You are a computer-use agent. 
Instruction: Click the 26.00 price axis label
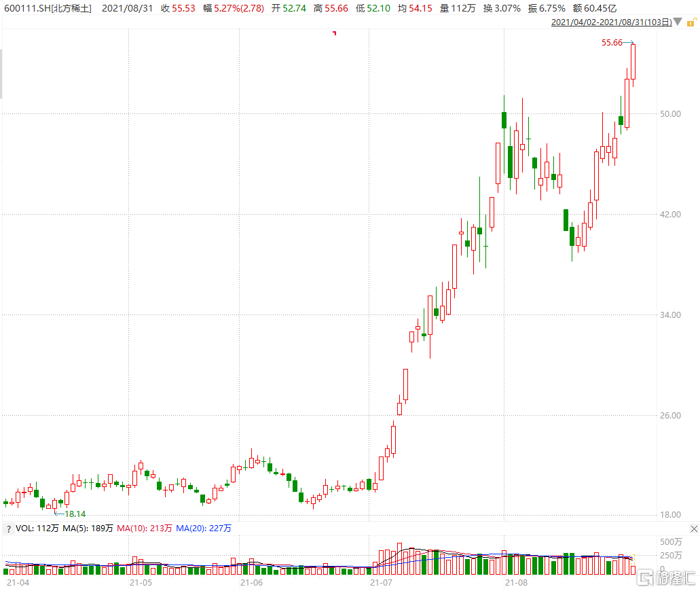[x=671, y=416]
